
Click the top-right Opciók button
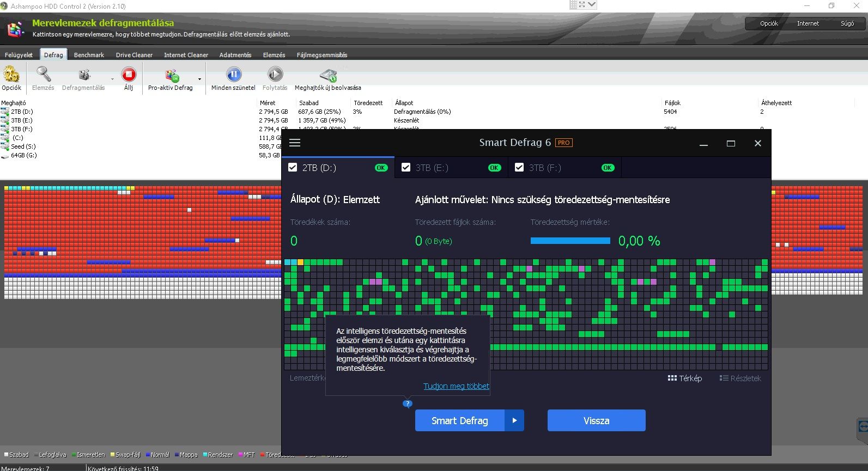[x=769, y=23]
